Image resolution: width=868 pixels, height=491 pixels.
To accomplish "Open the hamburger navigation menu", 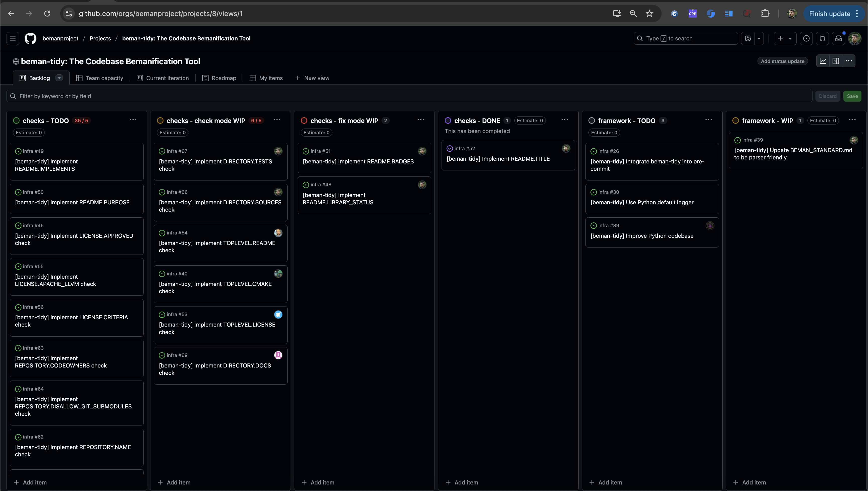I will (13, 38).
